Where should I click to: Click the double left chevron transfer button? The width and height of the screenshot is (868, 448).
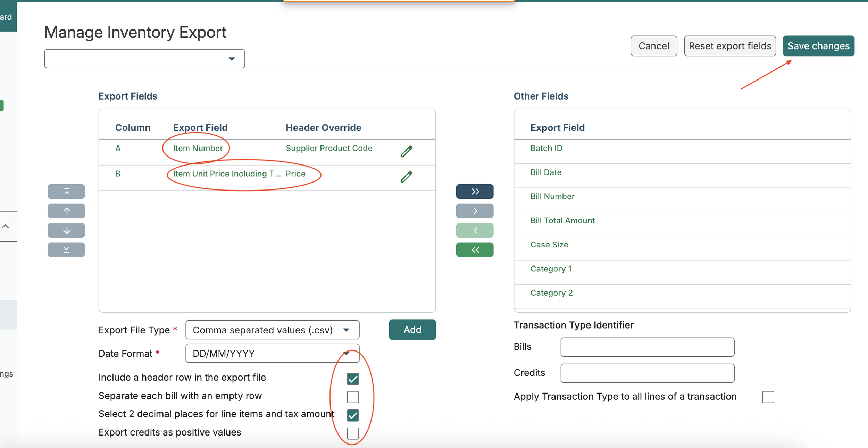click(x=475, y=250)
